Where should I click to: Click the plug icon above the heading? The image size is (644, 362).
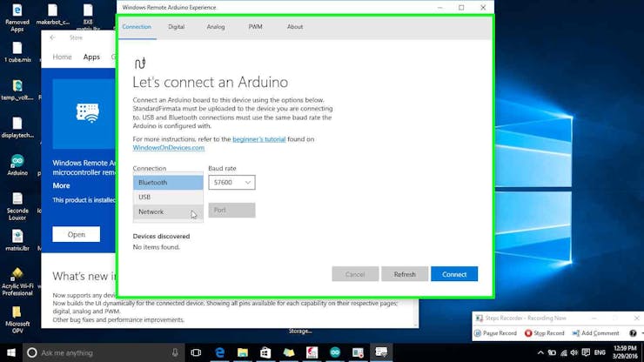click(140, 64)
